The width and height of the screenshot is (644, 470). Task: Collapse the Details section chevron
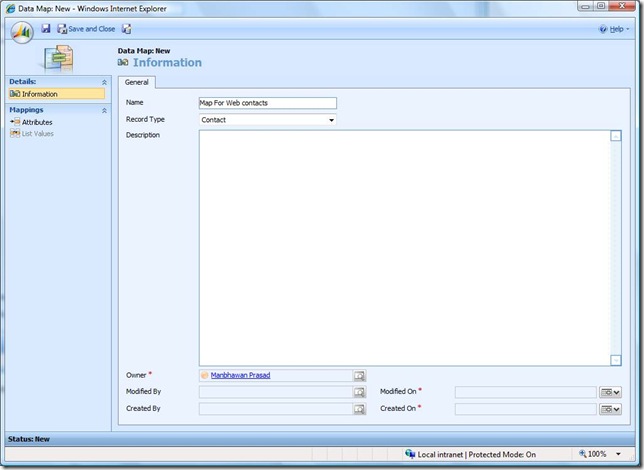coord(104,81)
